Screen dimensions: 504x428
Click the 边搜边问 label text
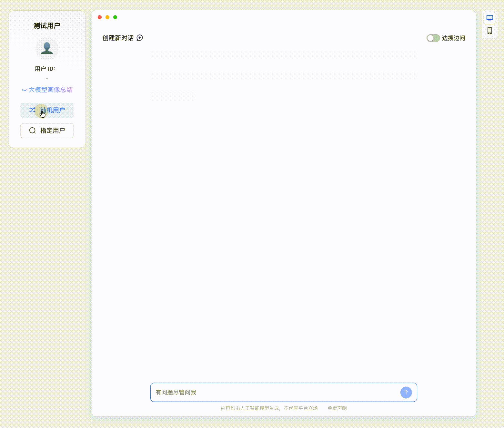coord(453,38)
